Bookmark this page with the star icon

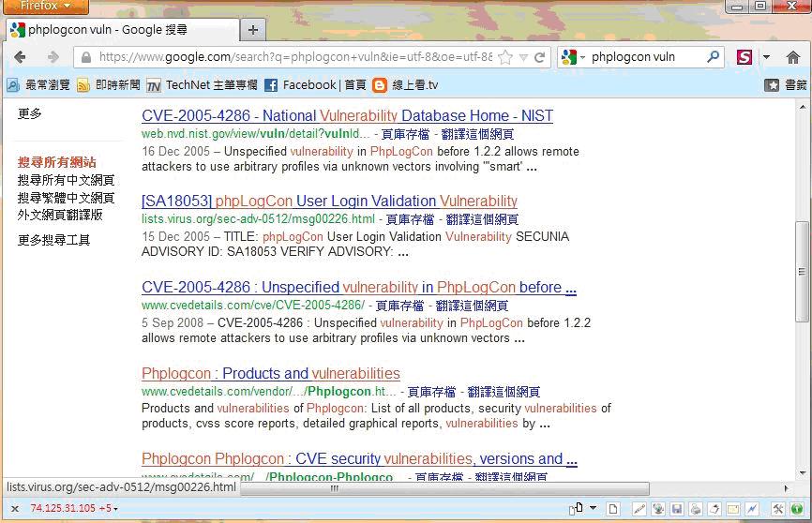coord(505,57)
